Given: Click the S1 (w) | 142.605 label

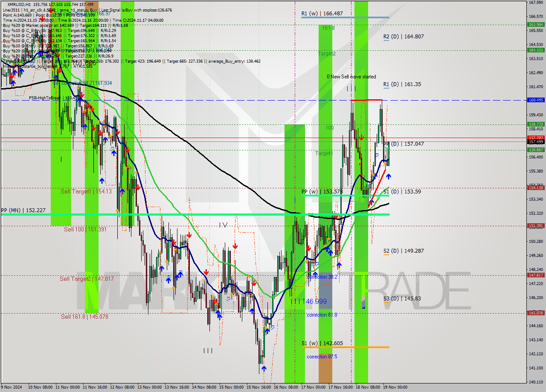Looking at the screenshot, I should pos(322,343).
